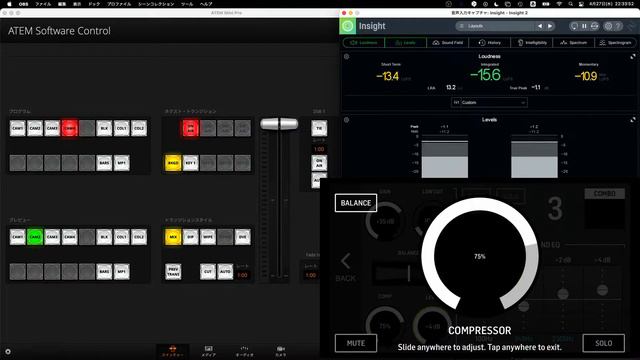Select the DVE transition style

(x=243, y=237)
